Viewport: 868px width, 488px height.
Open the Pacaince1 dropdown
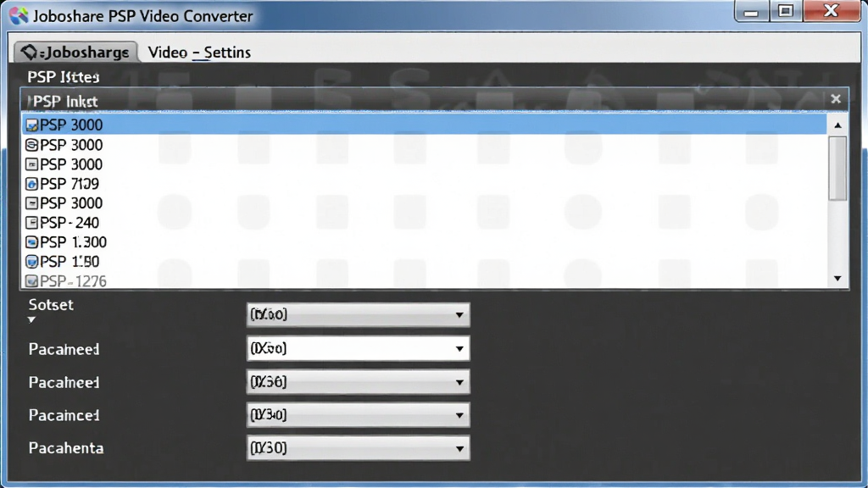359,415
